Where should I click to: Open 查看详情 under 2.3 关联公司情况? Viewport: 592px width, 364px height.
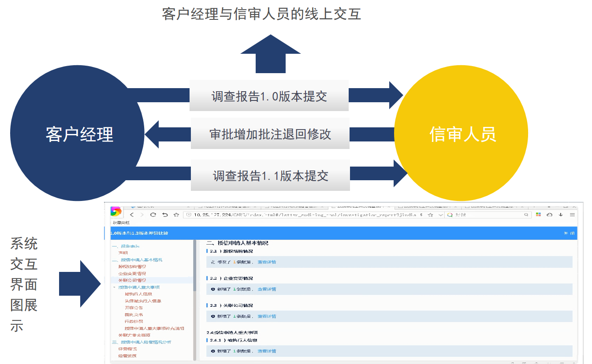(x=267, y=316)
